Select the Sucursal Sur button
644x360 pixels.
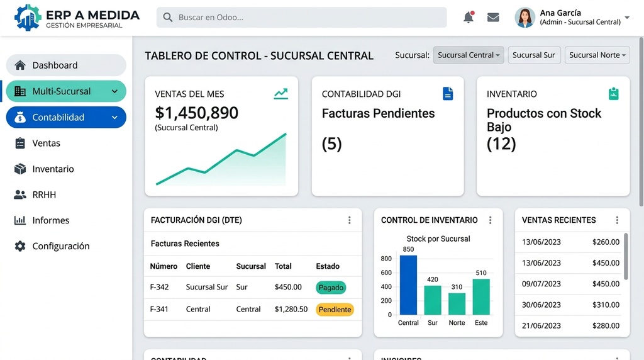(x=534, y=55)
